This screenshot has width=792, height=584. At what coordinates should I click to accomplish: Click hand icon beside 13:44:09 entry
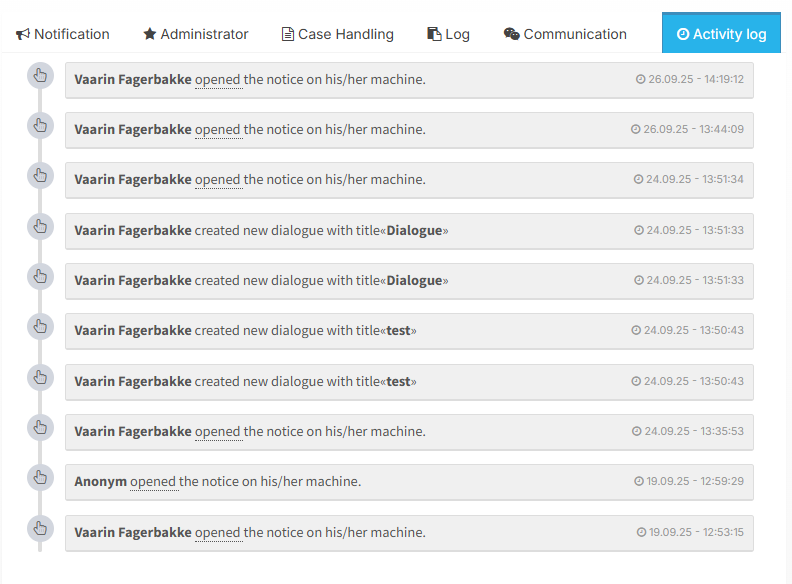[40, 125]
